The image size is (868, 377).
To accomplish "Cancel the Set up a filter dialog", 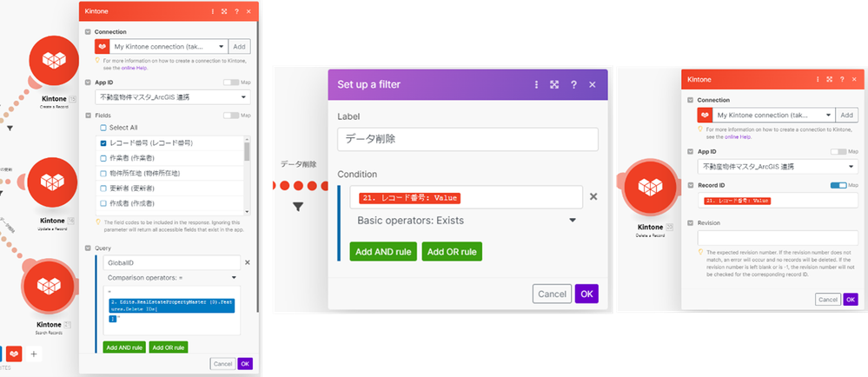I will (x=552, y=294).
